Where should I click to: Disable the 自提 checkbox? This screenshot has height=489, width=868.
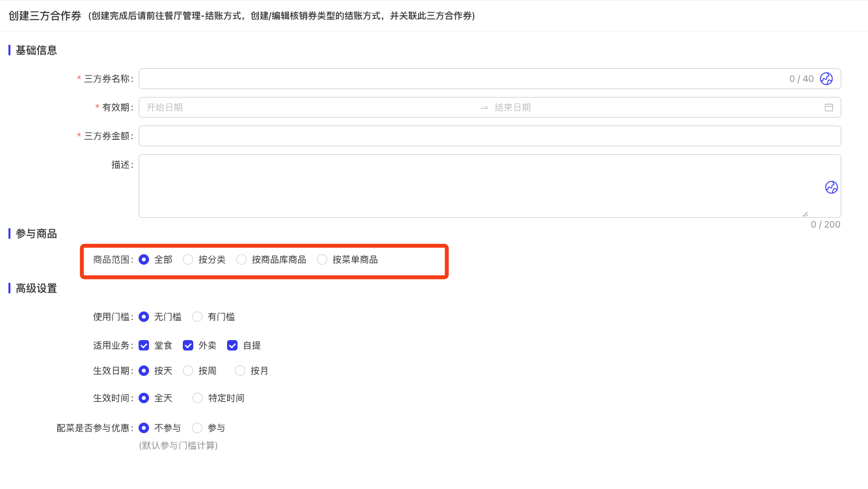tap(232, 345)
